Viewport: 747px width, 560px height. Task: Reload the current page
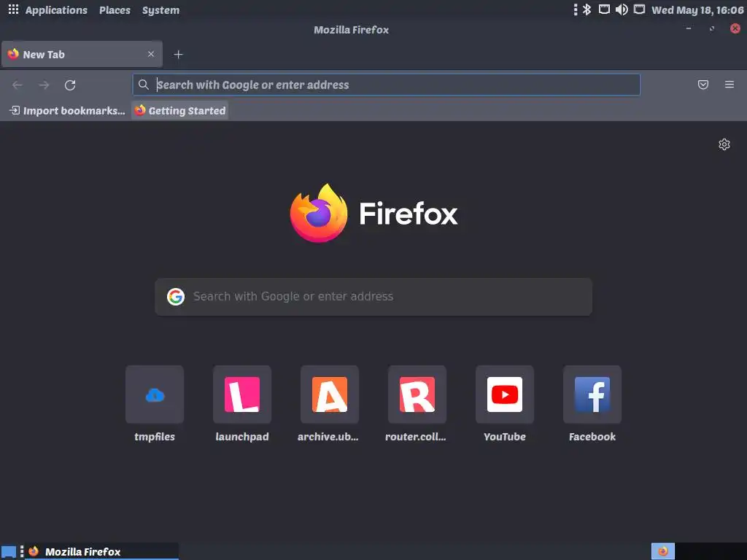(70, 85)
